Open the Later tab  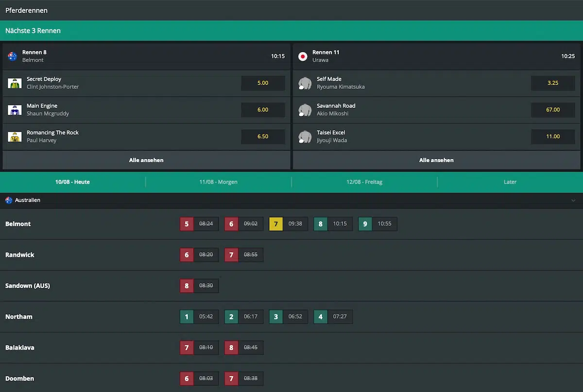510,182
